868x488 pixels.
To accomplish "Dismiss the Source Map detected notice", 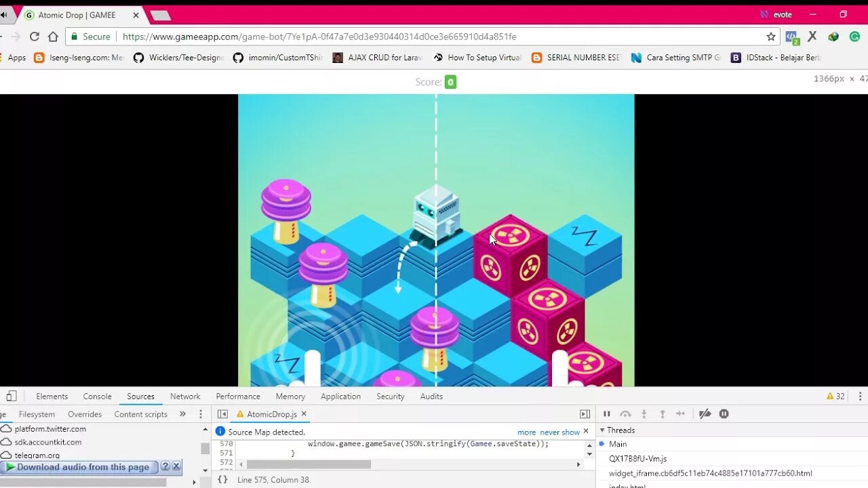I will click(x=586, y=431).
